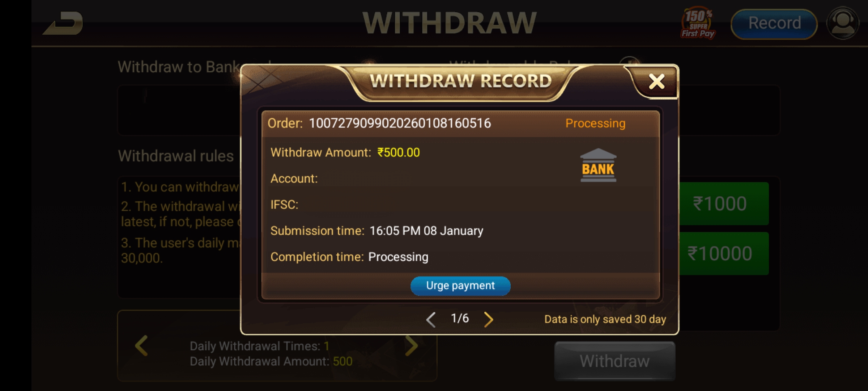
Task: Click left arrow in daily withdrawal panel
Action: (141, 346)
